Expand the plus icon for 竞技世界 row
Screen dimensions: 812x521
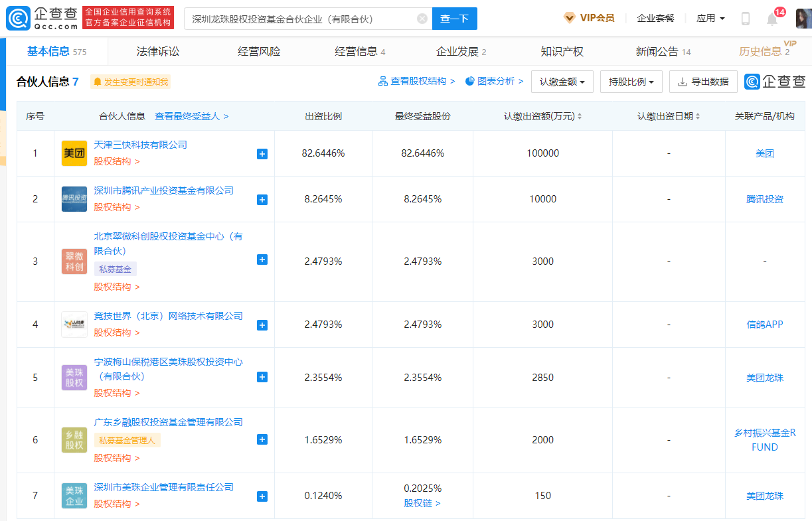point(262,325)
